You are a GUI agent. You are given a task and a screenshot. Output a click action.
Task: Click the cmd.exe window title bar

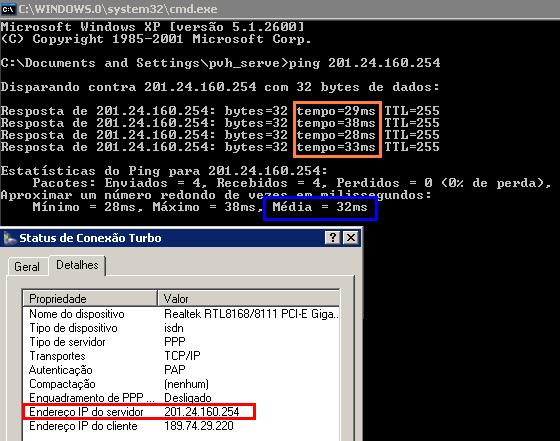[x=280, y=9]
